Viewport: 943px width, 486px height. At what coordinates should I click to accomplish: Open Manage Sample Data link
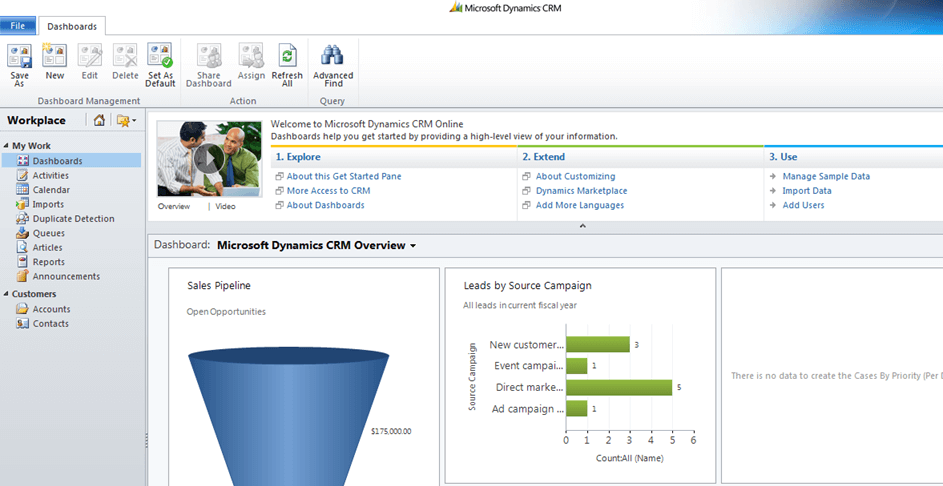(826, 176)
